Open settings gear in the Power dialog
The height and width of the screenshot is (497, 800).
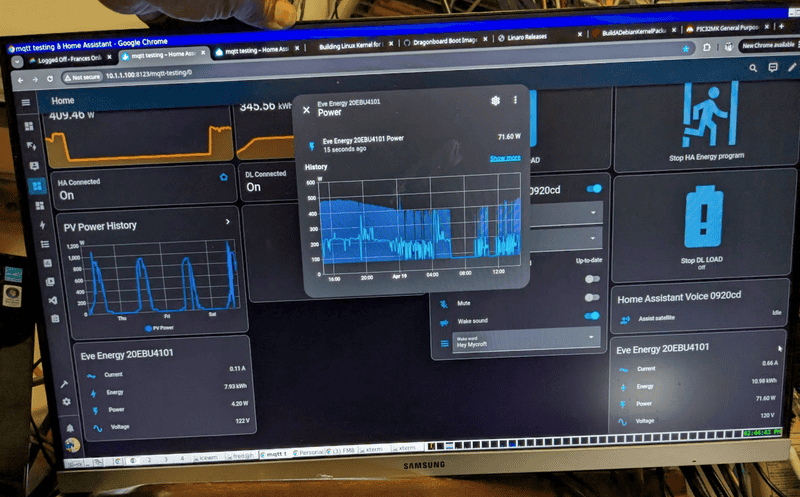495,101
